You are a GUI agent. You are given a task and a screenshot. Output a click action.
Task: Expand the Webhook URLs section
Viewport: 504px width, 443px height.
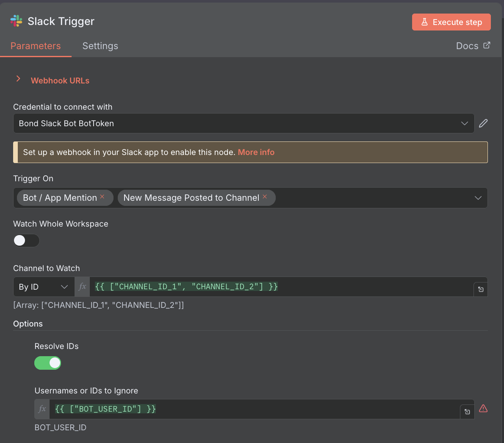pos(18,78)
